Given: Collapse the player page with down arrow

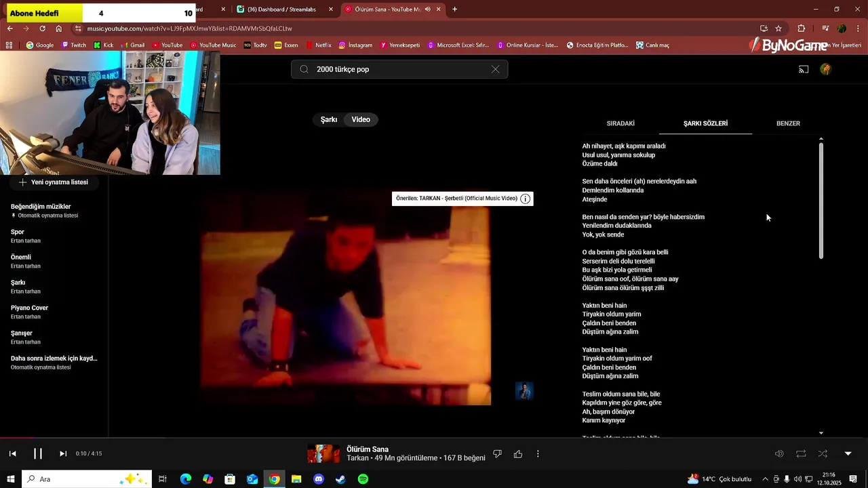Looking at the screenshot, I should point(848,453).
